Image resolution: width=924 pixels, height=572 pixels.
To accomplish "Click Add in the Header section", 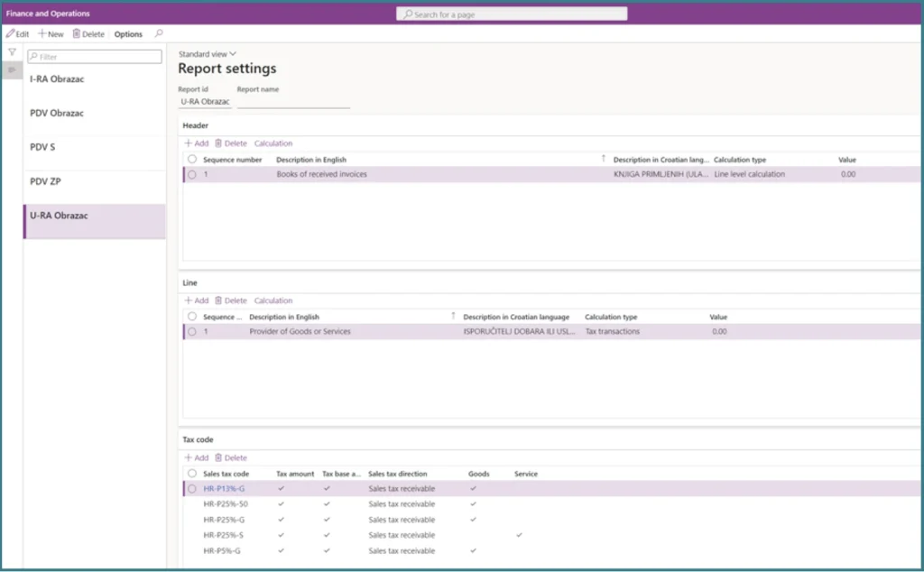I will [196, 143].
